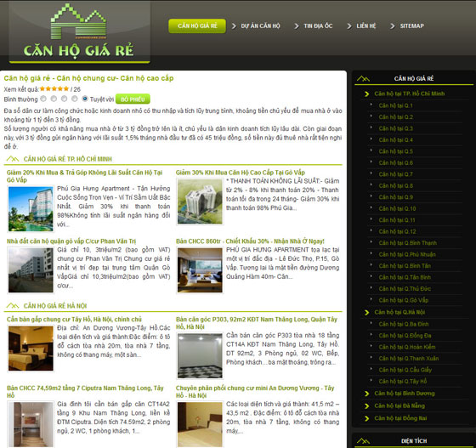476x448 pixels.
Task: Select the middle rating radio button
Action: pyautogui.click(x=64, y=99)
